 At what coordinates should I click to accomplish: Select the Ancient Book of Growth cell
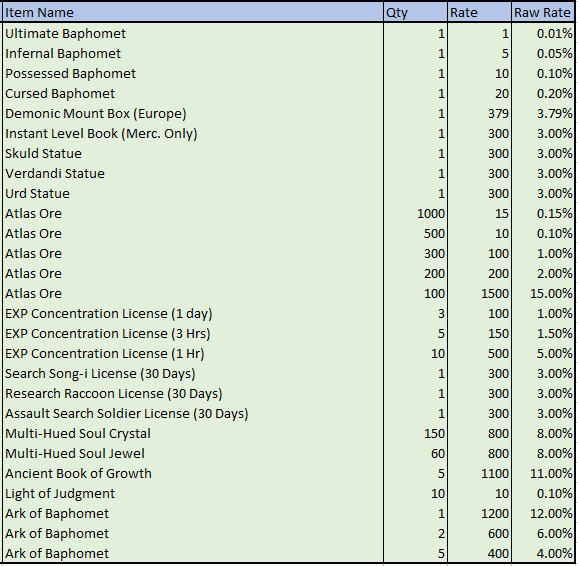(193, 473)
